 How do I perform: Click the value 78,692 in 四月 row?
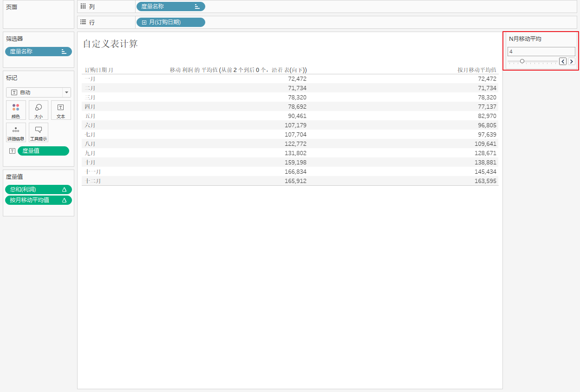coord(297,107)
